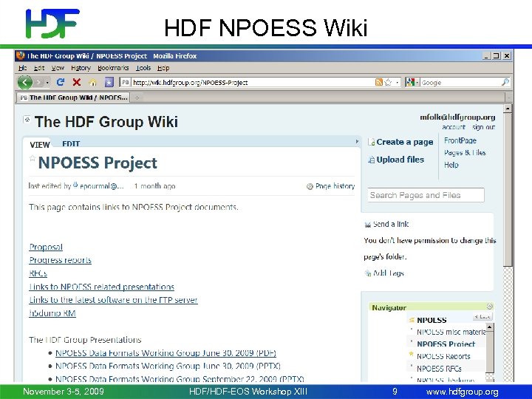Select NPOESS RFCs in Navigator
Screen dimensions: 532x399
coord(439,369)
